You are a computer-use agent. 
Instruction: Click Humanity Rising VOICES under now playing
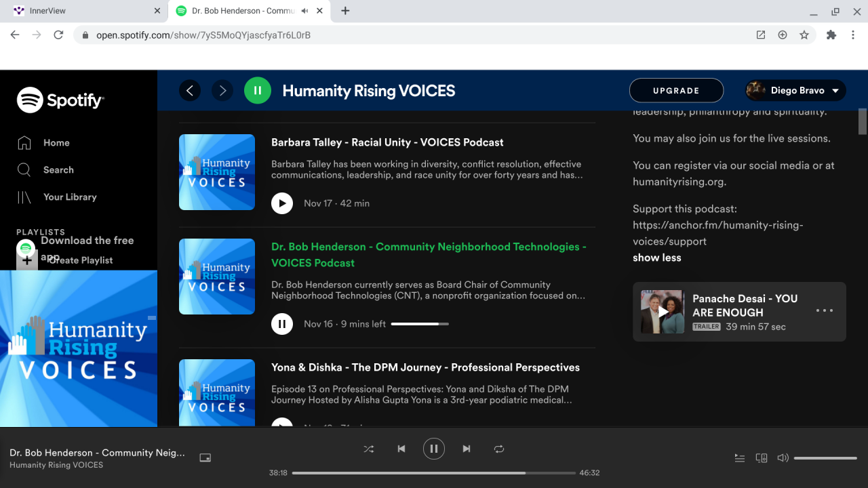(56, 465)
